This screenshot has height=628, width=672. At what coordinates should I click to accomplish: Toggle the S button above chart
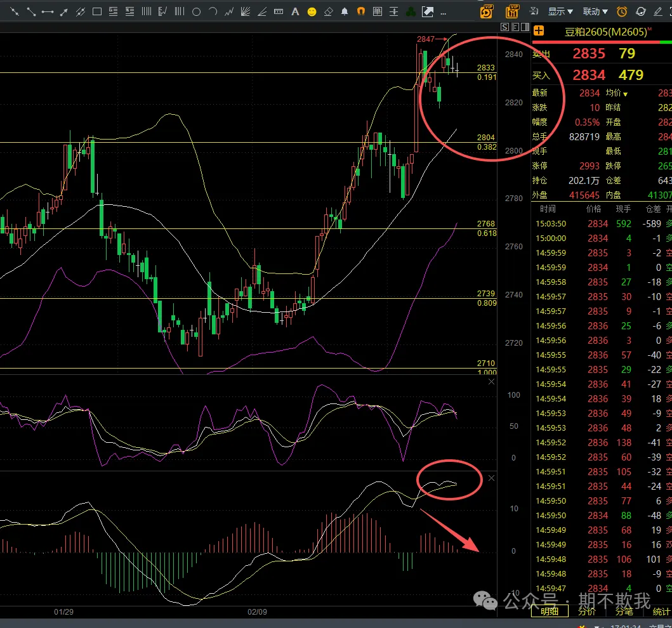click(x=504, y=27)
